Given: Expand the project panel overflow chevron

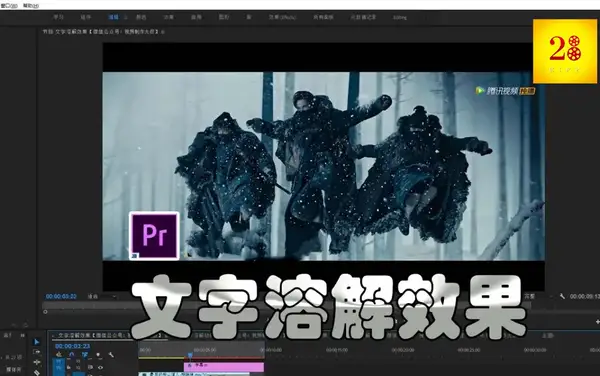Looking at the screenshot, I should (23, 335).
